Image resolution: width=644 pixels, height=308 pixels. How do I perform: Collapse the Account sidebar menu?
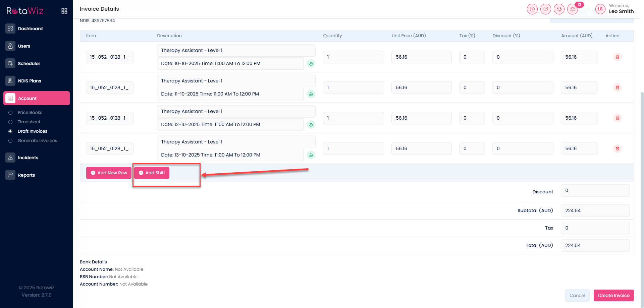point(37,98)
